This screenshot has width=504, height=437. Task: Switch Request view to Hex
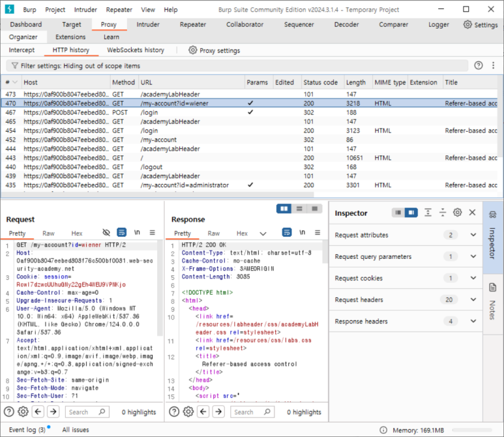coord(77,234)
